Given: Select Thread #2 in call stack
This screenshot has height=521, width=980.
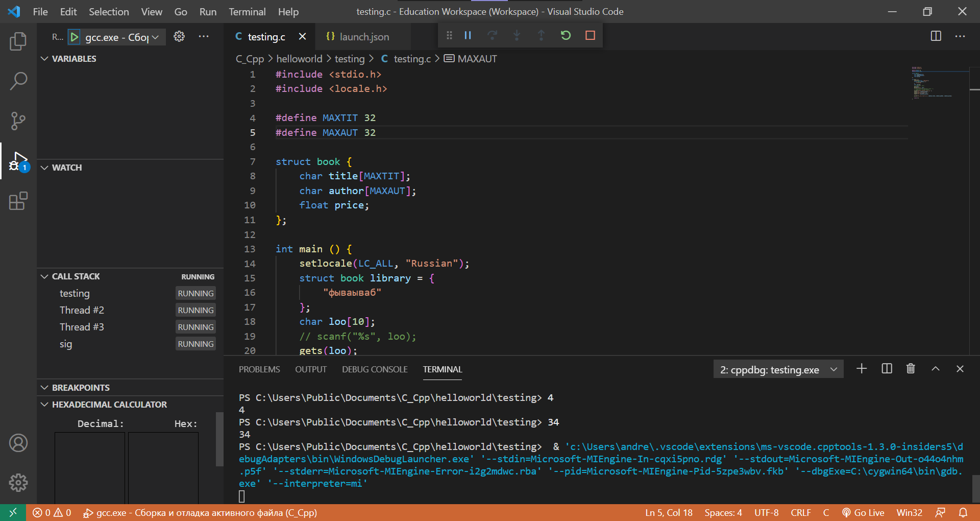Looking at the screenshot, I should [130, 310].
